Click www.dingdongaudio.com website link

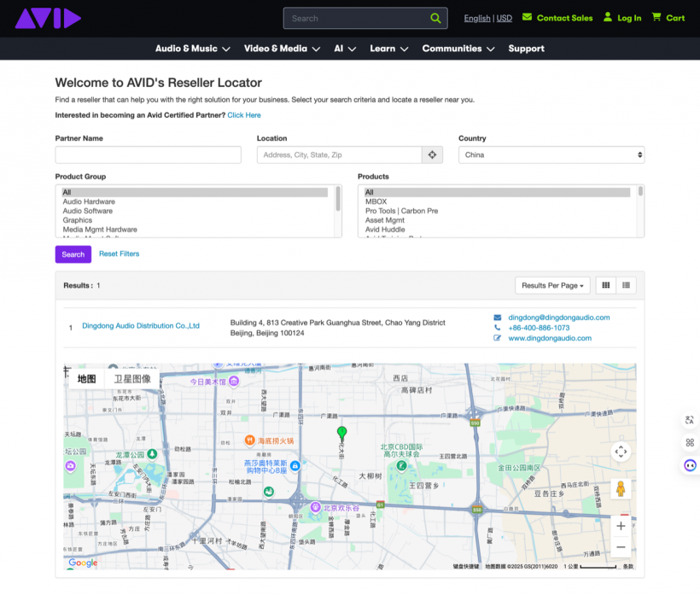point(550,338)
